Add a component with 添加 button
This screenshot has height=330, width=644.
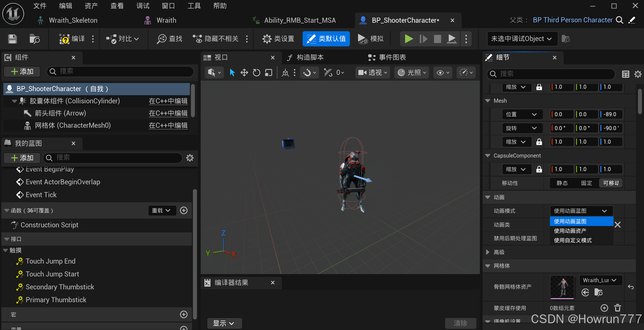coord(22,71)
